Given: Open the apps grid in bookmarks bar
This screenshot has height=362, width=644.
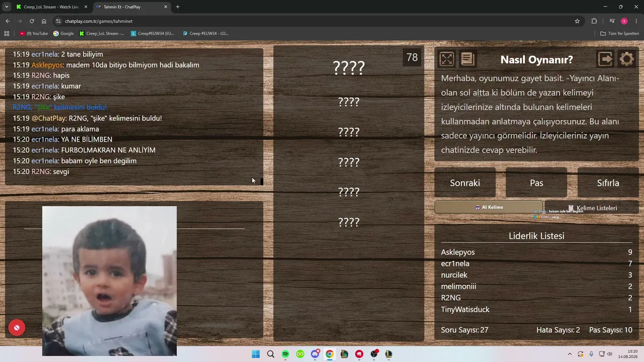Looking at the screenshot, I should (x=7, y=34).
